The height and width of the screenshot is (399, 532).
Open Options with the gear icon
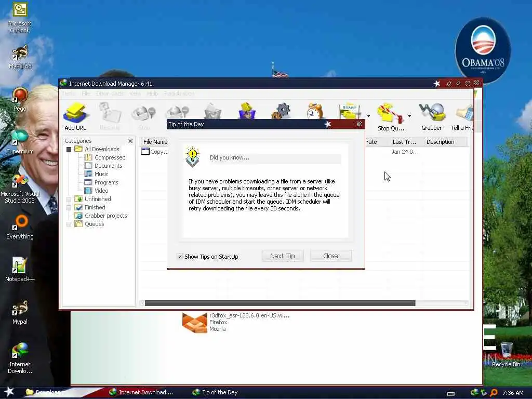(x=281, y=111)
